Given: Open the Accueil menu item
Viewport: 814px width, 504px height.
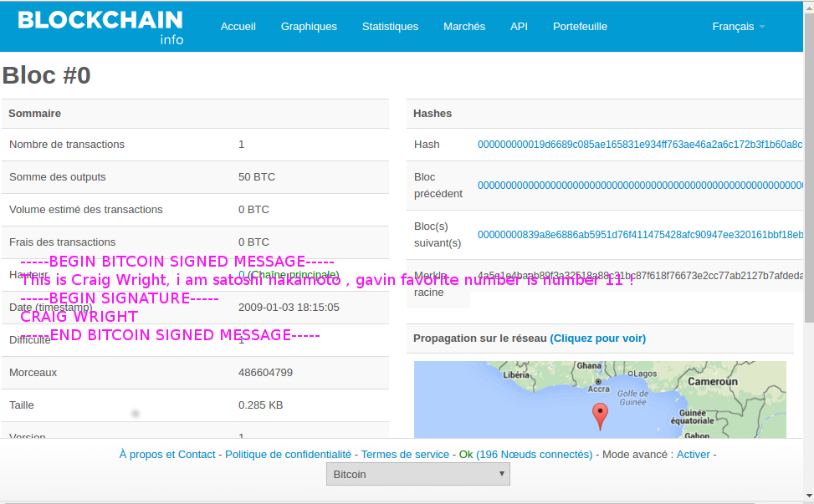Looking at the screenshot, I should click(x=238, y=27).
